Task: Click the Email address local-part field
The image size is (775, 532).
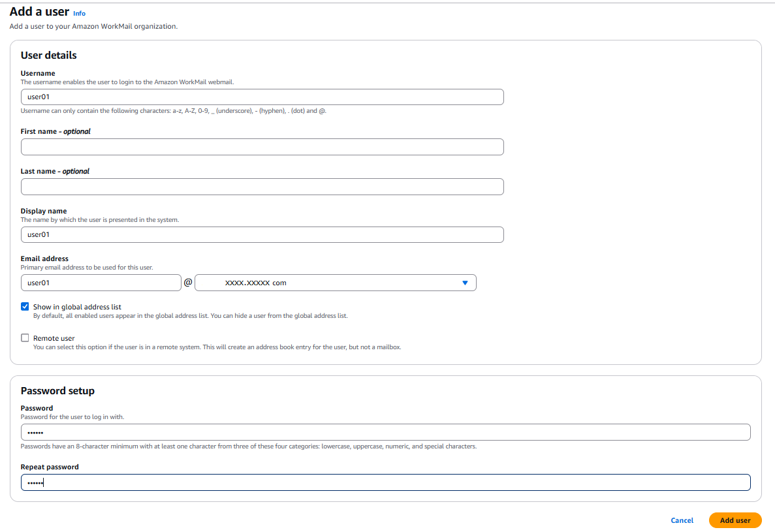Action: click(101, 283)
